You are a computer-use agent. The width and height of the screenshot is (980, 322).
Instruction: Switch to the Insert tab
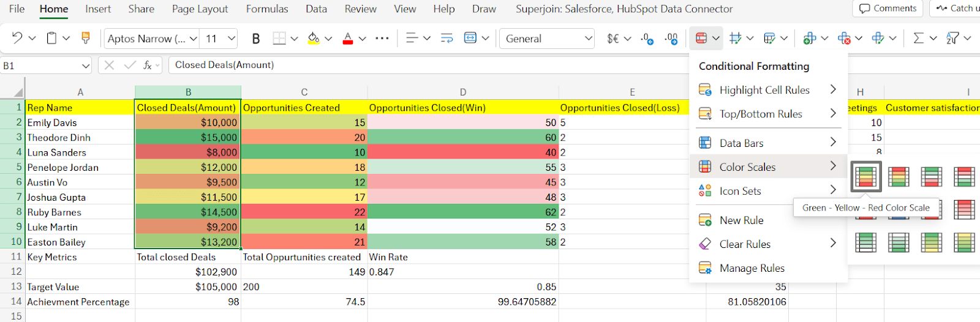[x=98, y=9]
